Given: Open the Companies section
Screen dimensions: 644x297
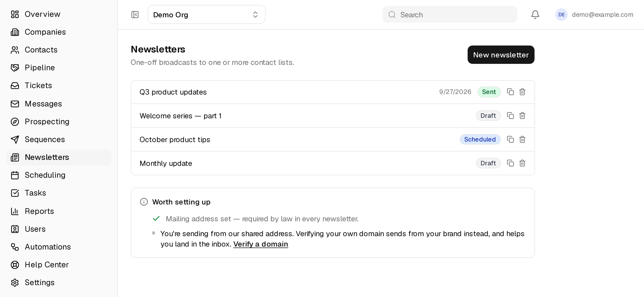Looking at the screenshot, I should pyautogui.click(x=59, y=32).
